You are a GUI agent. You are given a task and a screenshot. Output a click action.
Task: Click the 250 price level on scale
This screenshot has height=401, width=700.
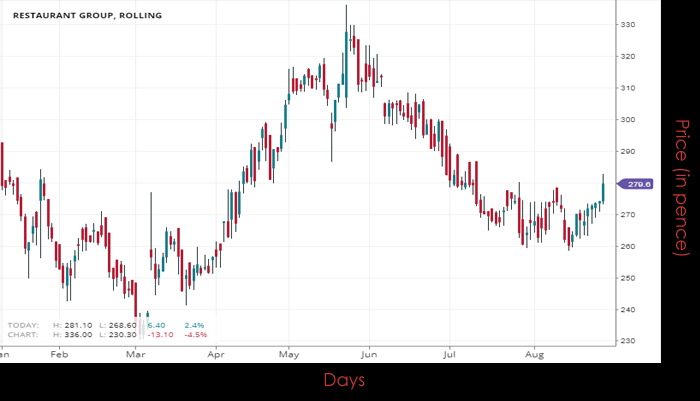pos(628,278)
